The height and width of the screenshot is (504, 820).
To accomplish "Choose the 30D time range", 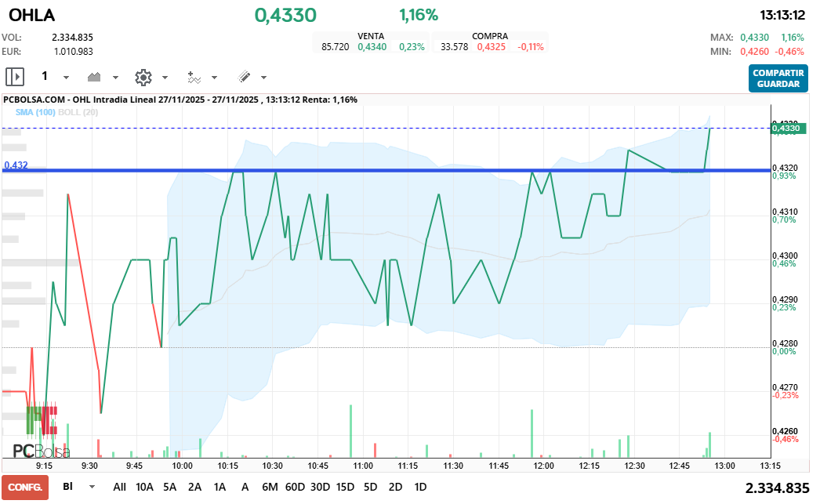I will coord(320,487).
